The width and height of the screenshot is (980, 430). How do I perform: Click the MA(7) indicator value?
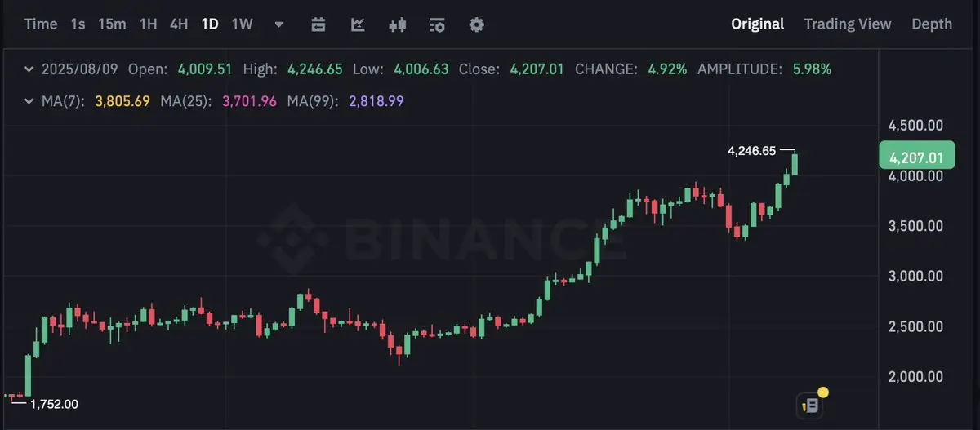pos(122,102)
